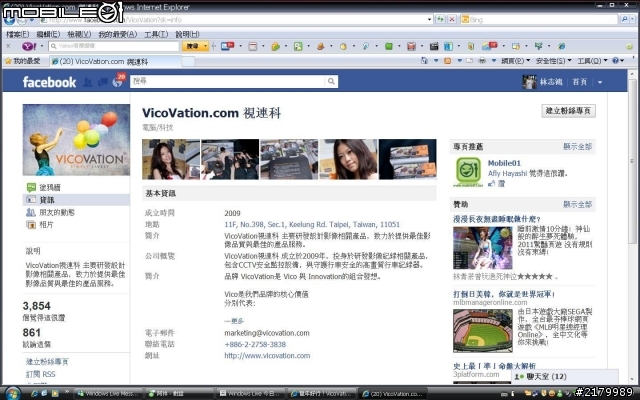The image size is (640, 400).
Task: Open the 說明(H) menu
Action: coord(187,34)
